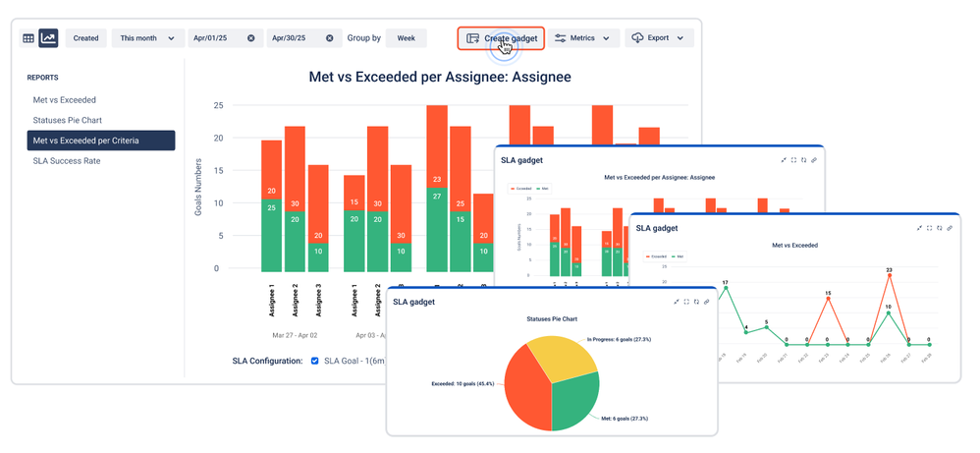Viewport: 980px width, 453px height.
Task: Click the red bar segment labeled 23
Action: 437,146
